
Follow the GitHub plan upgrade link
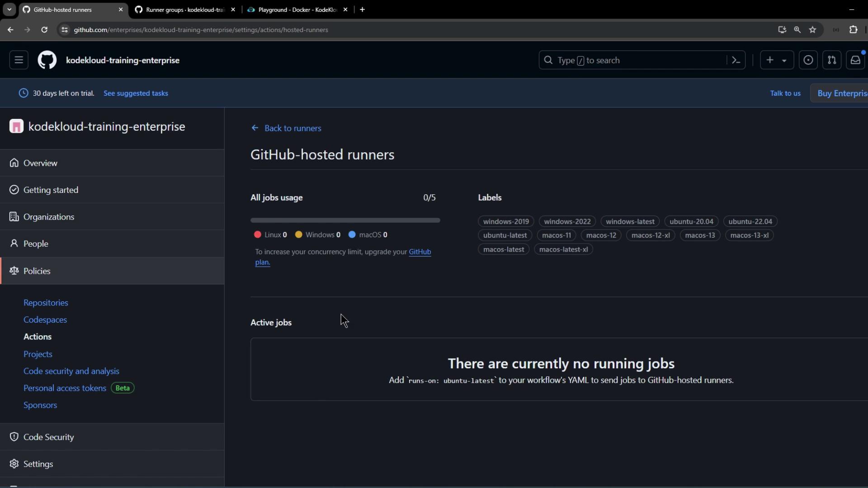(x=420, y=252)
